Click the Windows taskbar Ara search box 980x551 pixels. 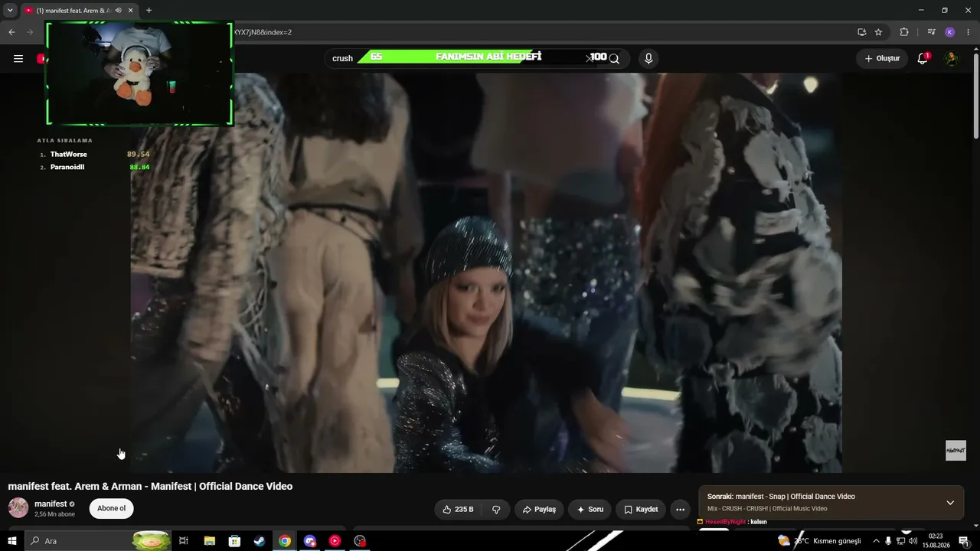(97, 541)
